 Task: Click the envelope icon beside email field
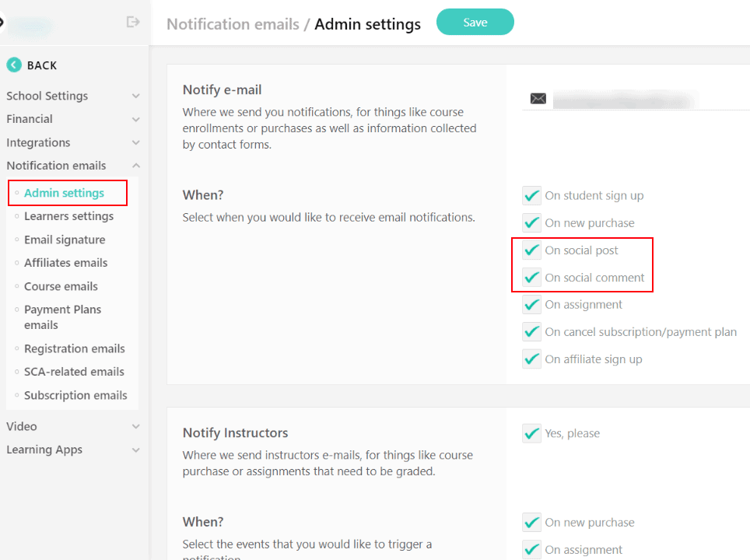[x=538, y=99]
